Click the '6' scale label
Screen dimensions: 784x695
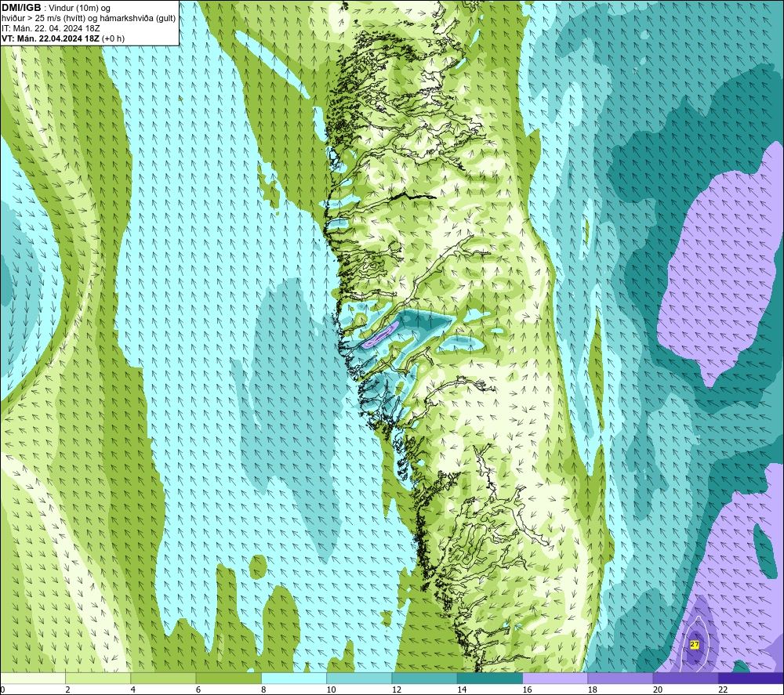click(198, 690)
